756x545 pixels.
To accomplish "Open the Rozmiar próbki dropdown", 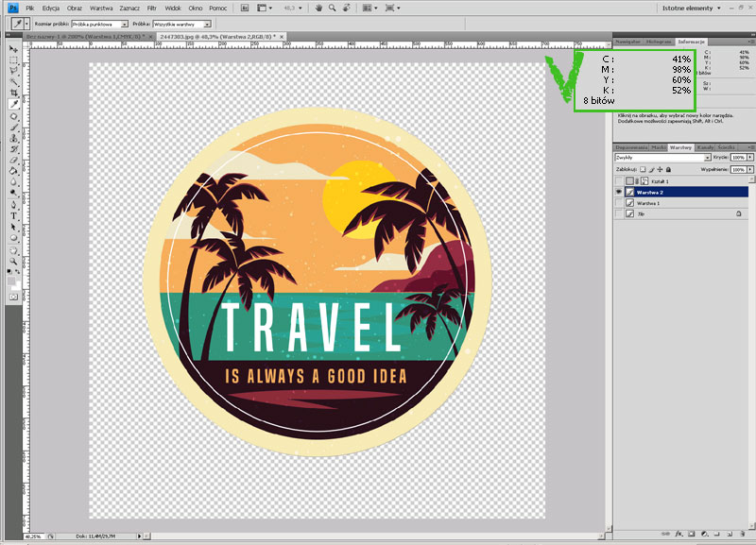I will (99, 24).
